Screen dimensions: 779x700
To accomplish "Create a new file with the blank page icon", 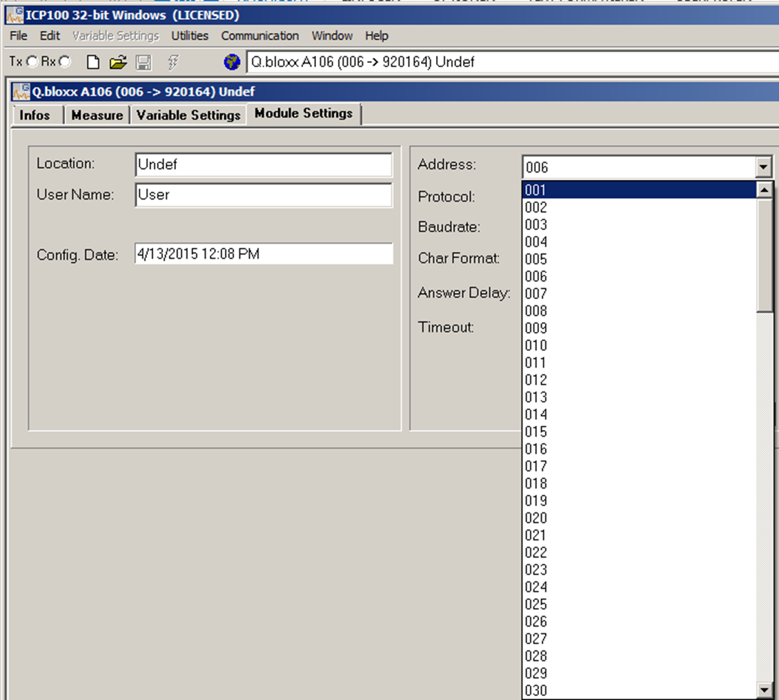I will [x=94, y=61].
